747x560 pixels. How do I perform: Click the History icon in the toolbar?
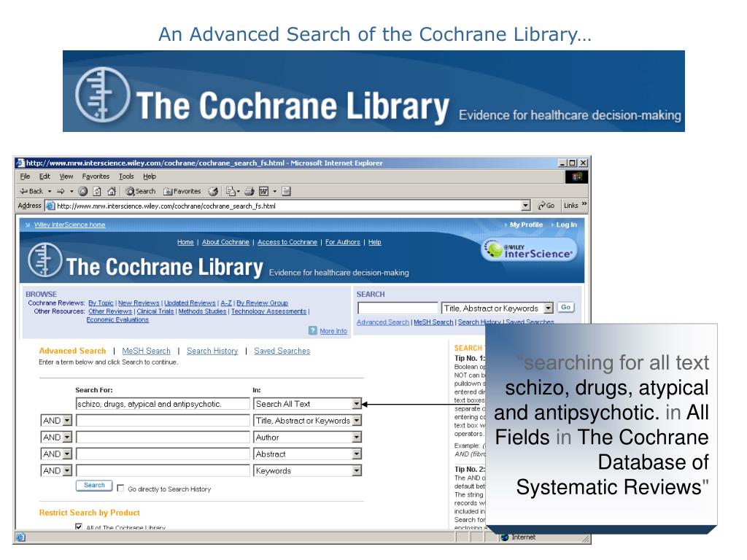(213, 192)
